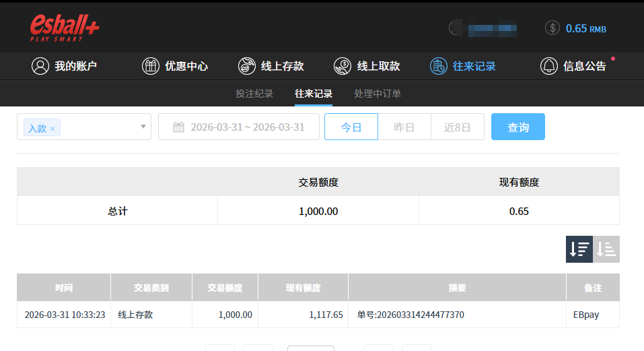Remove the 入款 filter tag
Image resolution: width=644 pixels, height=351 pixels.
click(52, 128)
